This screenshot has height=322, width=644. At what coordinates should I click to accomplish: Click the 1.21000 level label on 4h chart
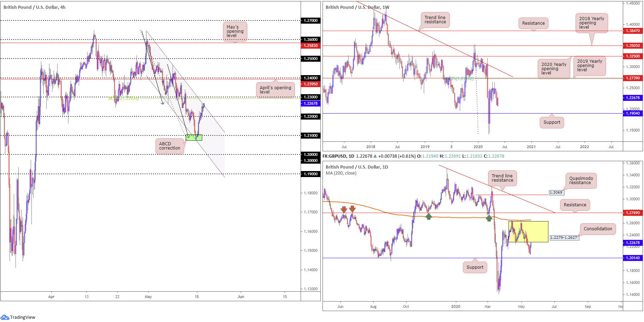point(311,135)
